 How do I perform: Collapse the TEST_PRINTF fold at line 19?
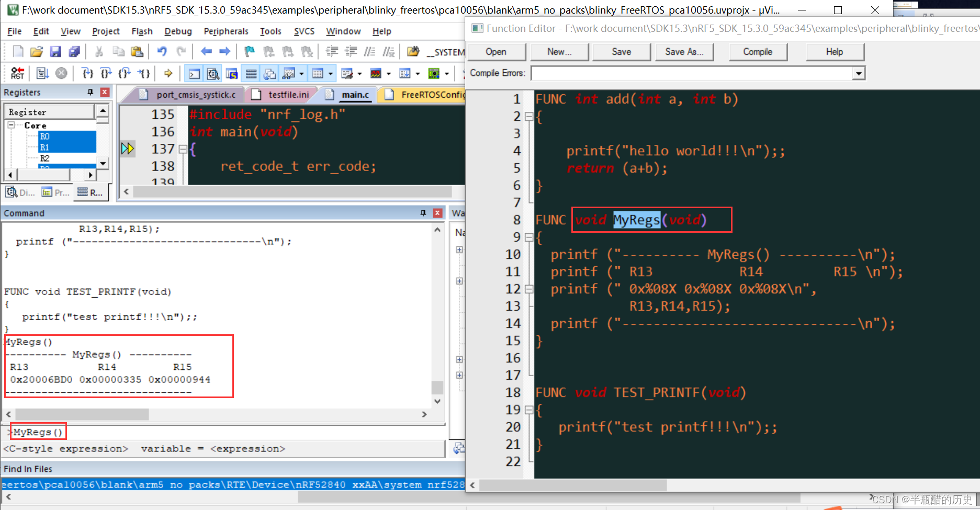point(528,410)
